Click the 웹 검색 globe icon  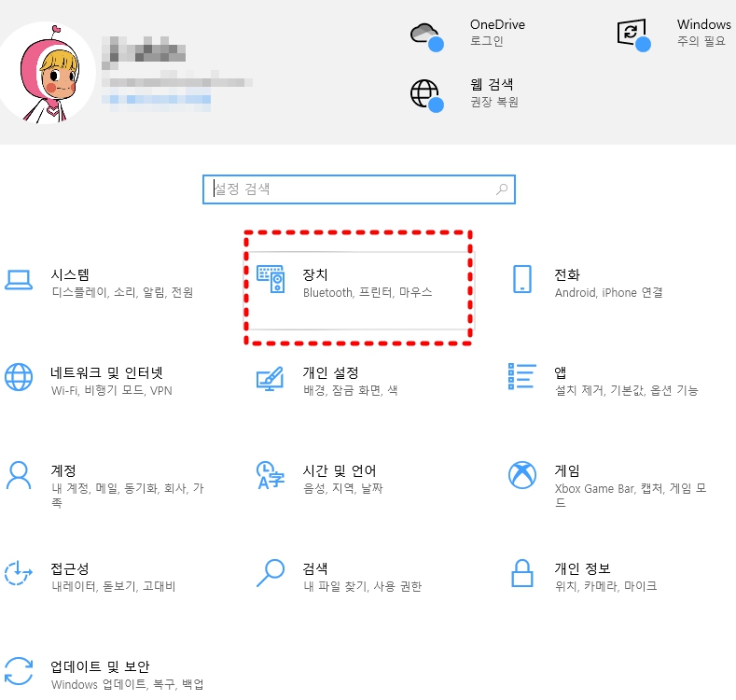click(x=426, y=96)
